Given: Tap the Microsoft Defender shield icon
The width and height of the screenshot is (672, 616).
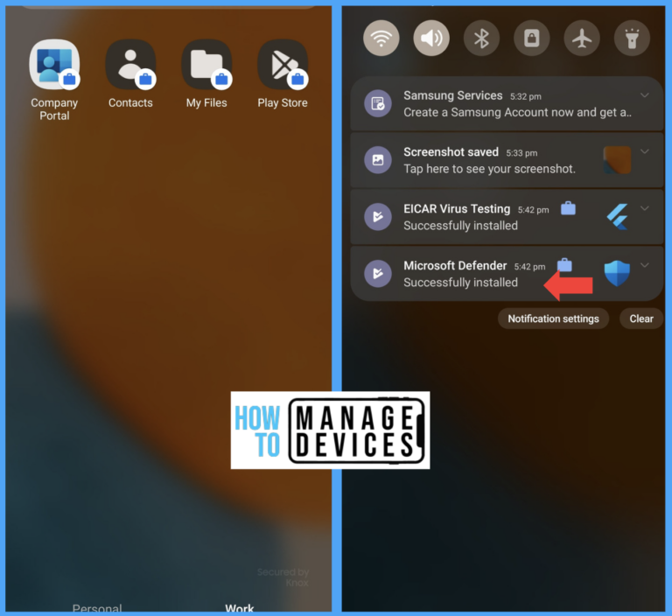Looking at the screenshot, I should [617, 273].
